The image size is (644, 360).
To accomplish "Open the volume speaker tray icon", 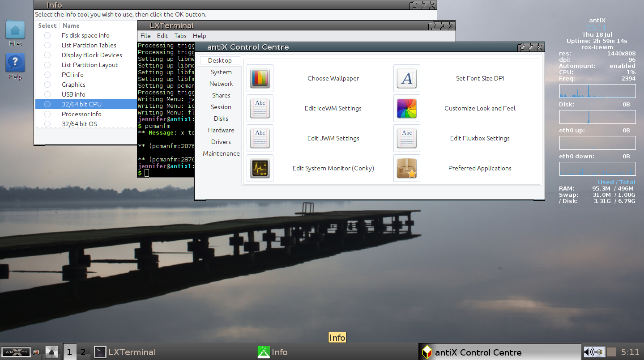I will pyautogui.click(x=589, y=352).
